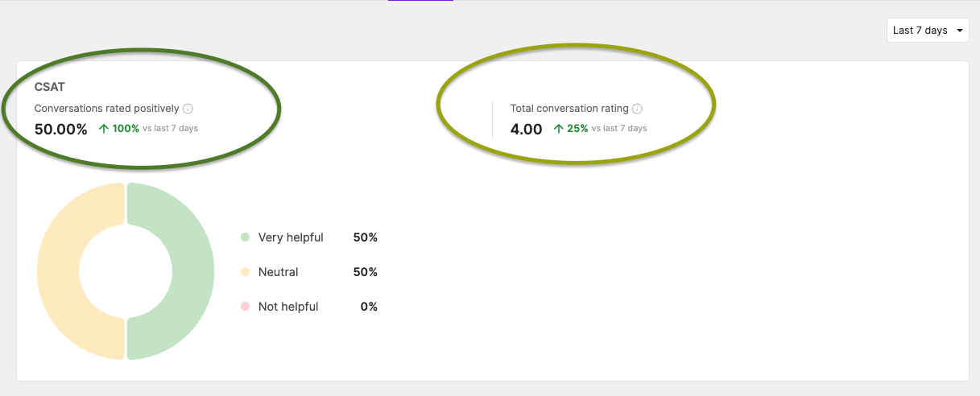This screenshot has height=396, width=980.
Task: Click green up arrow next to 25%
Action: coord(559,128)
